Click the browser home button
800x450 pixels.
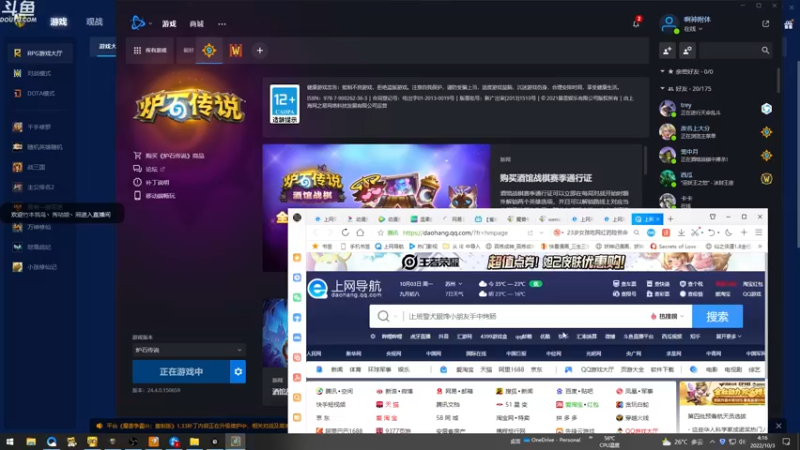point(360,233)
